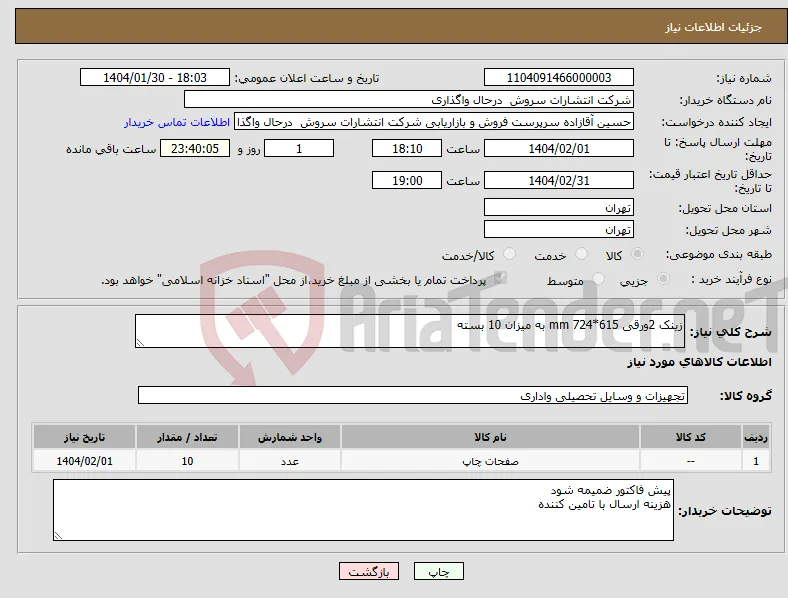Click the صفحات چاپ cell in table

pyautogui.click(x=490, y=461)
